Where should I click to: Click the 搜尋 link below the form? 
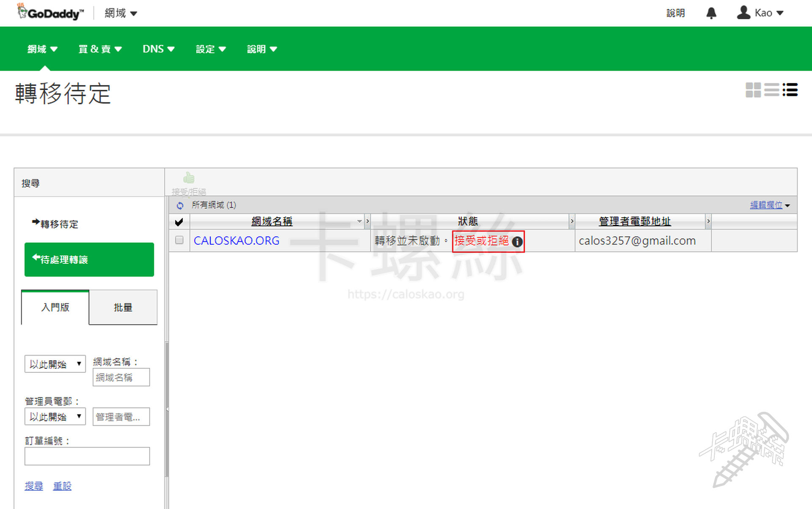[x=34, y=486]
